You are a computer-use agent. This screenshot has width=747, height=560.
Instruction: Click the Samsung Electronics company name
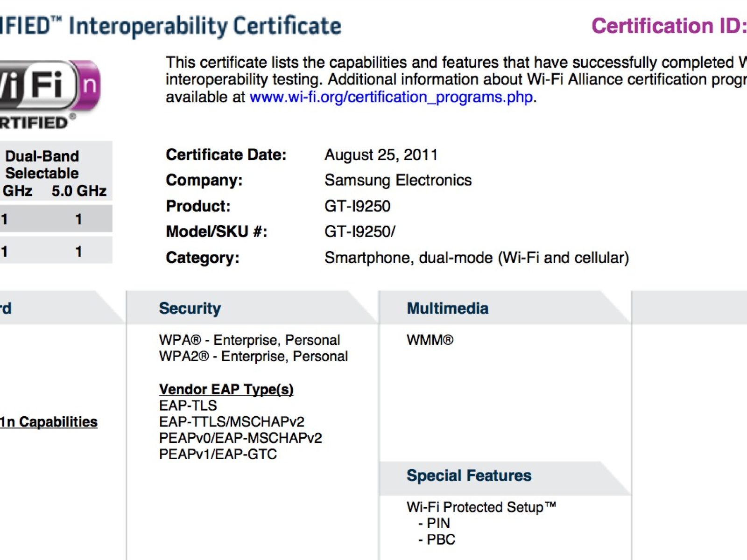pos(398,180)
